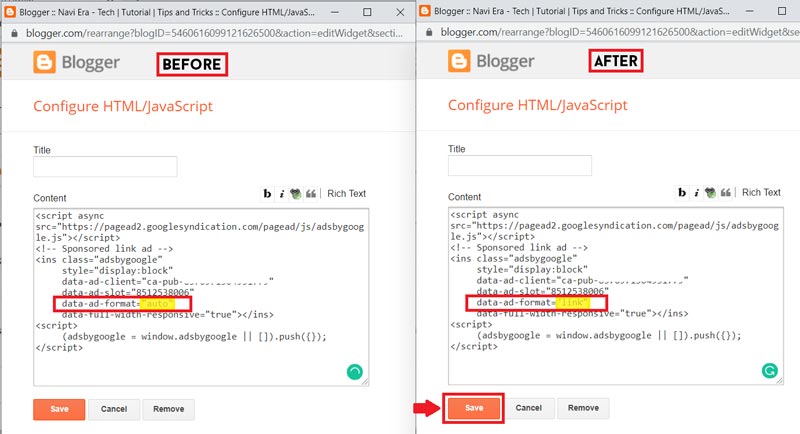The height and width of the screenshot is (434, 800).
Task: Close the BEFORE browser window
Action: pyautogui.click(x=401, y=12)
